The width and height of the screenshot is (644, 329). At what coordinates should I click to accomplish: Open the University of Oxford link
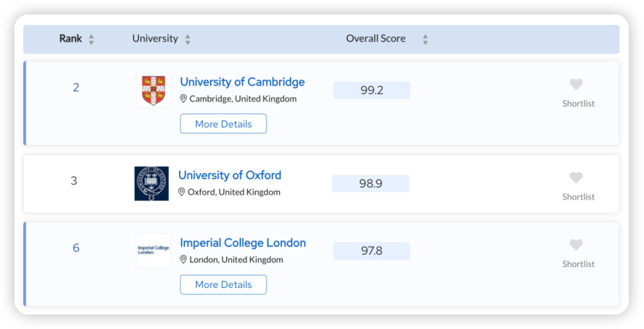point(230,175)
